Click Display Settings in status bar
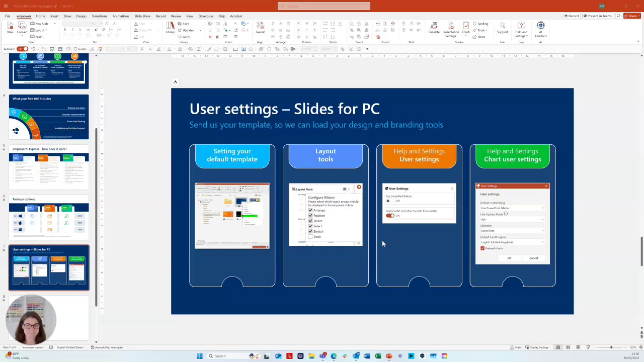The width and height of the screenshot is (644, 362). pyautogui.click(x=537, y=347)
